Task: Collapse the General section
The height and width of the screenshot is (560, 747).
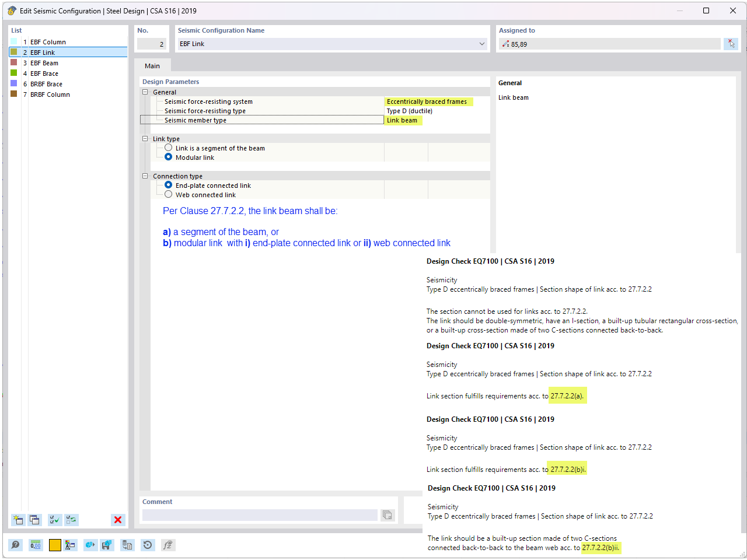Action: [145, 92]
